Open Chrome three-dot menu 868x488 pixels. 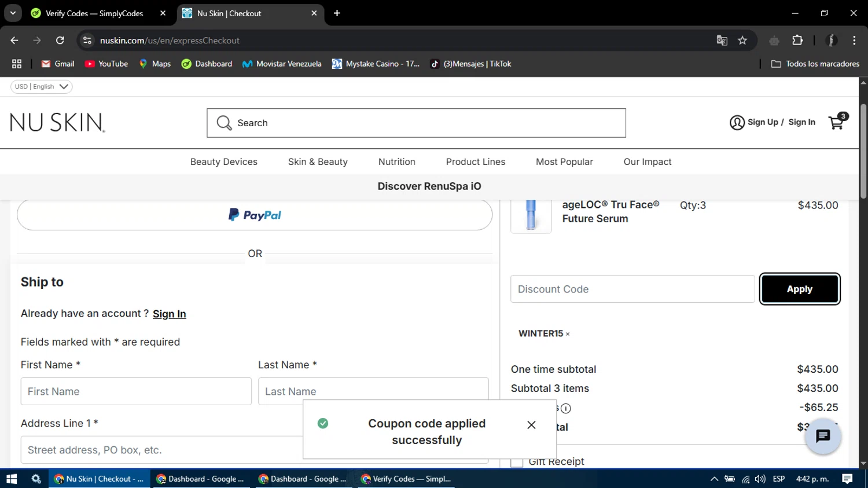pyautogui.click(x=854, y=41)
